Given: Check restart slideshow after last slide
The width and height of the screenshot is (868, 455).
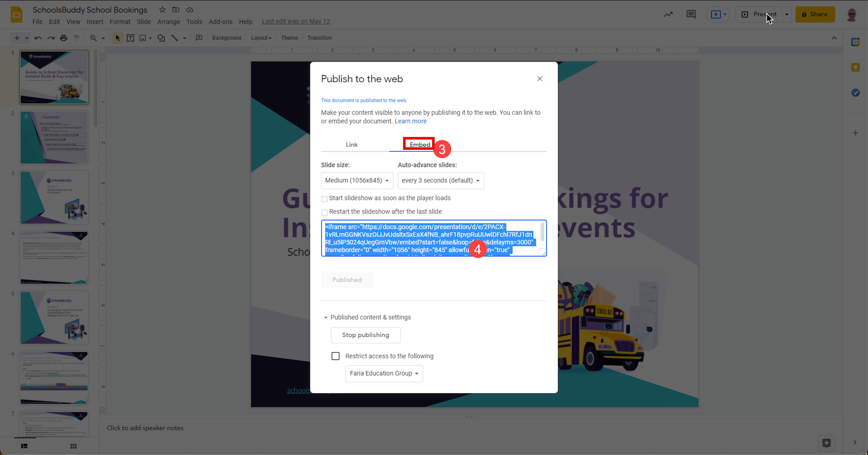Looking at the screenshot, I should (x=324, y=212).
